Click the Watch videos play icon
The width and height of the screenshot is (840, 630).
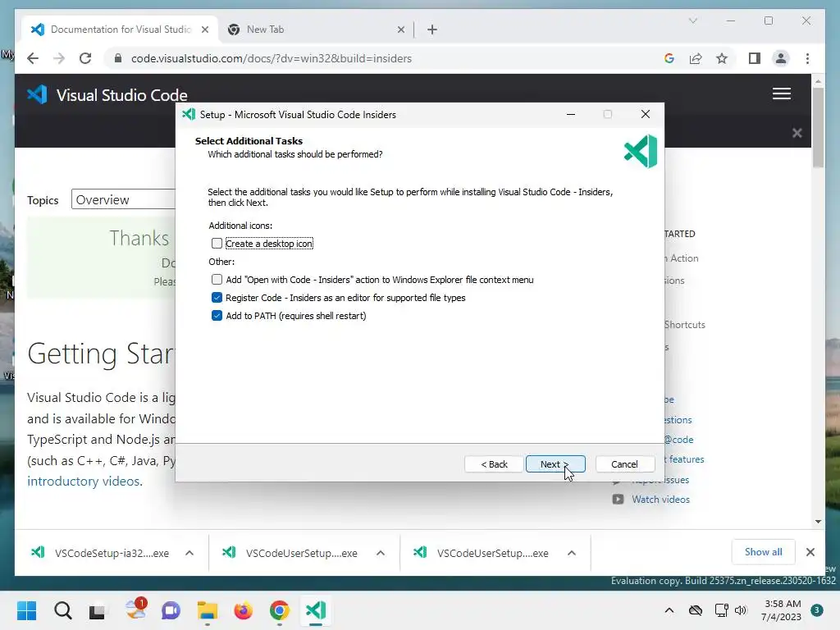[618, 500]
